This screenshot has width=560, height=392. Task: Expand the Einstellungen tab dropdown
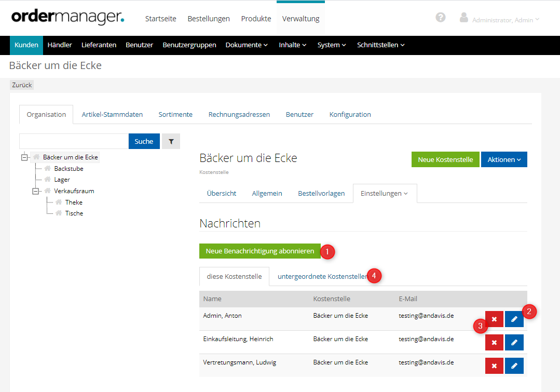384,193
